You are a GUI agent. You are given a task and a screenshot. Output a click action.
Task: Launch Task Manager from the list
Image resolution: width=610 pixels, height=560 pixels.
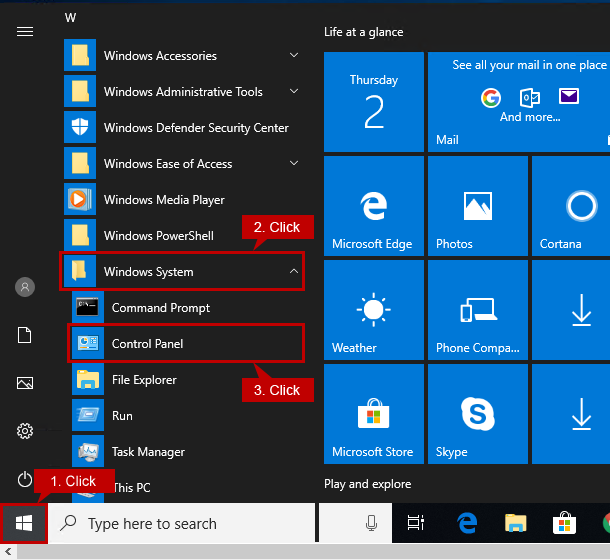(148, 452)
